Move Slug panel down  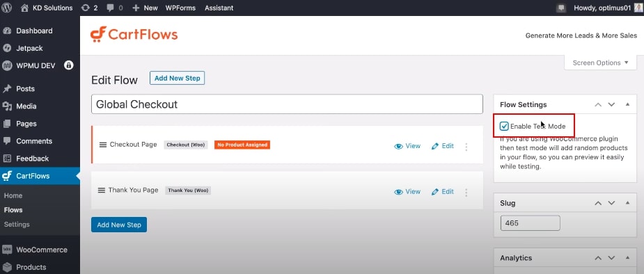pos(611,203)
